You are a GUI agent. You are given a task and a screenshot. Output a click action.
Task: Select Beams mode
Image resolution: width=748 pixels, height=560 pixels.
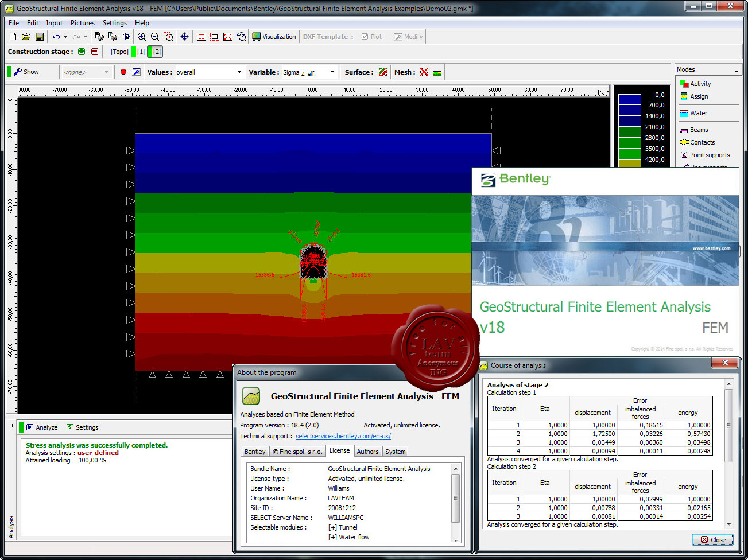click(694, 130)
